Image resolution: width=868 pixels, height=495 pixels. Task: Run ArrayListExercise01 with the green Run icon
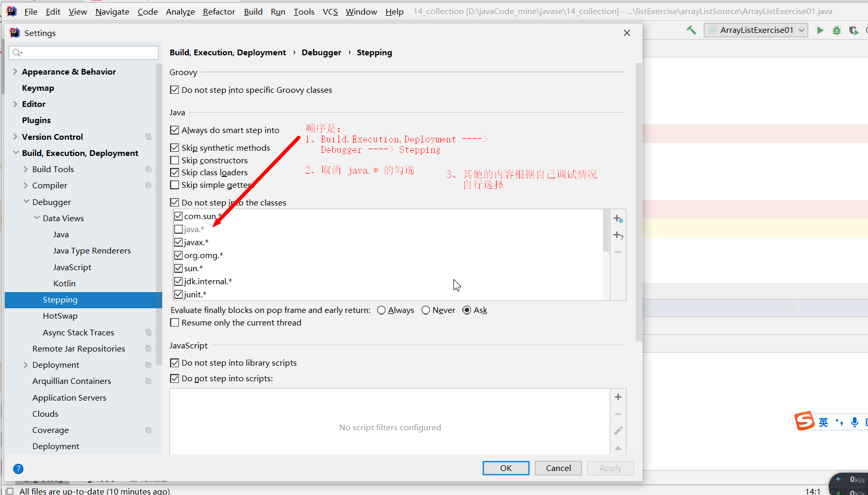click(x=819, y=30)
